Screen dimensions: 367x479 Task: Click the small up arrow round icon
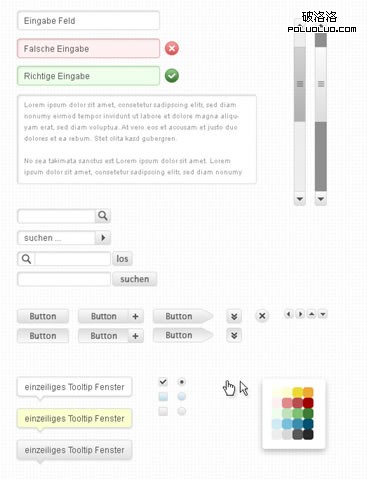[x=311, y=314]
